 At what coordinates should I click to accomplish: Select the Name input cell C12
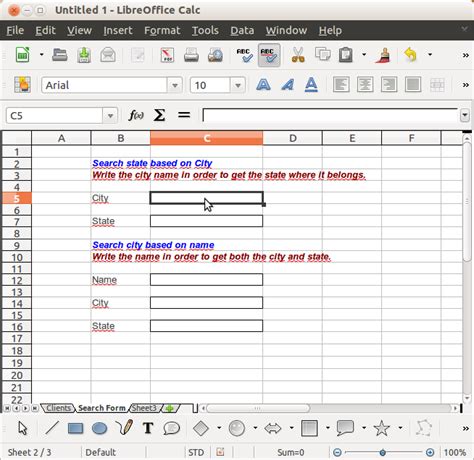[206, 280]
